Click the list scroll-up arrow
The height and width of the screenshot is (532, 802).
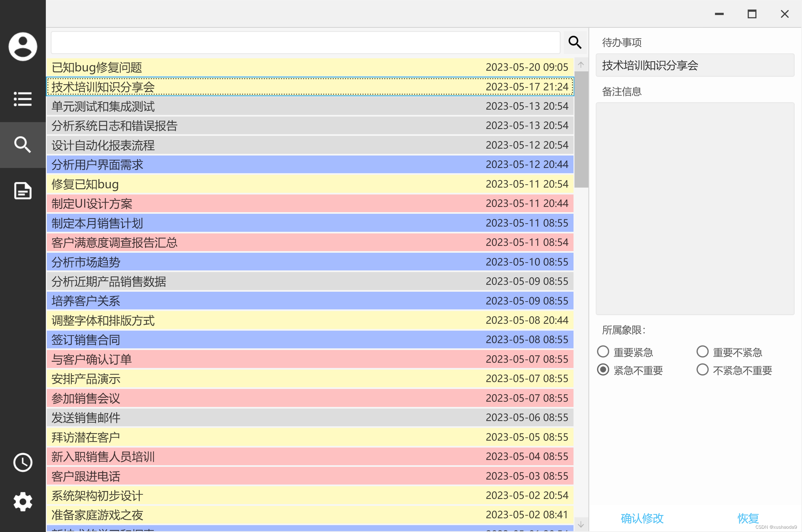click(581, 64)
